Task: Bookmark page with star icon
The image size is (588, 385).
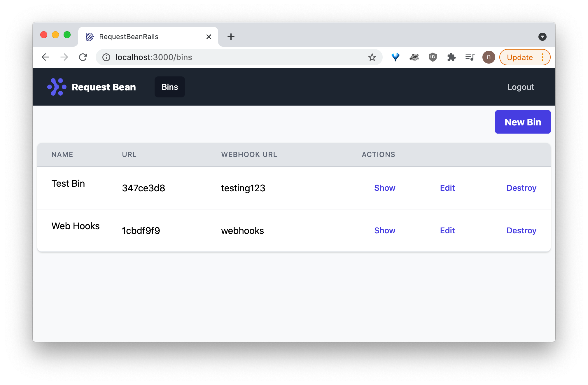Action: (372, 57)
